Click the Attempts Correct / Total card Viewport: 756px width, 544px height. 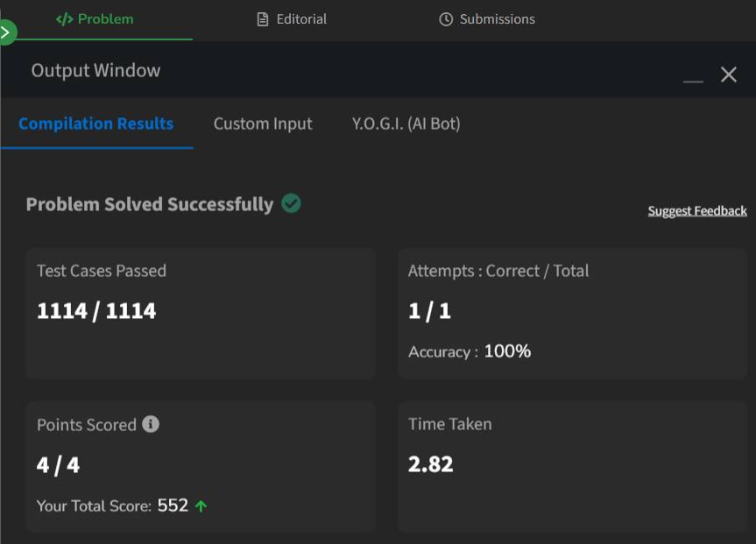coord(572,314)
